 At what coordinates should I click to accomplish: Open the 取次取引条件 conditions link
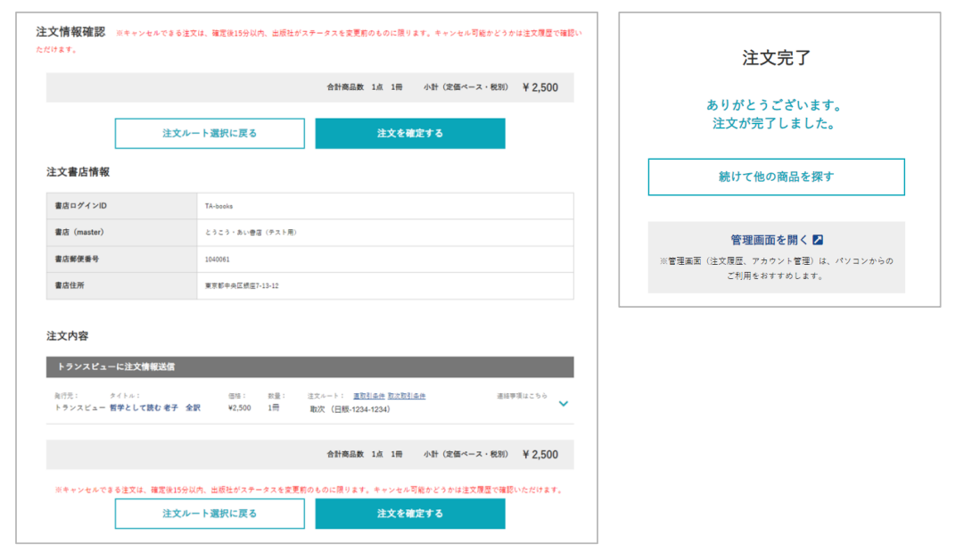406,396
